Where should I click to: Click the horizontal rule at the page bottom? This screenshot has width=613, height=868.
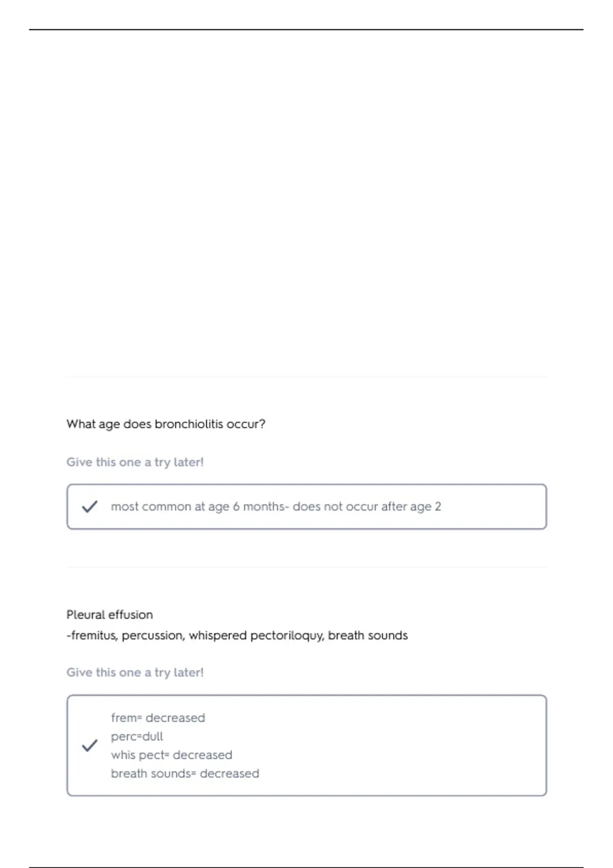tap(306, 867)
